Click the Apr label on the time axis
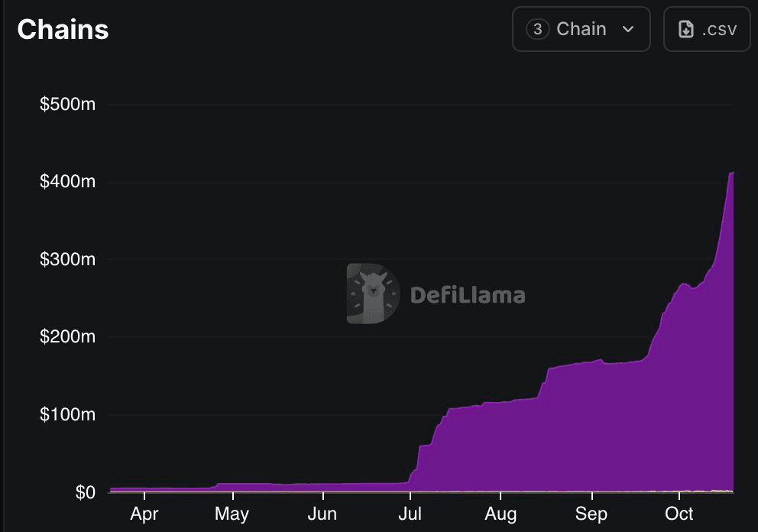758x532 pixels. click(x=144, y=513)
